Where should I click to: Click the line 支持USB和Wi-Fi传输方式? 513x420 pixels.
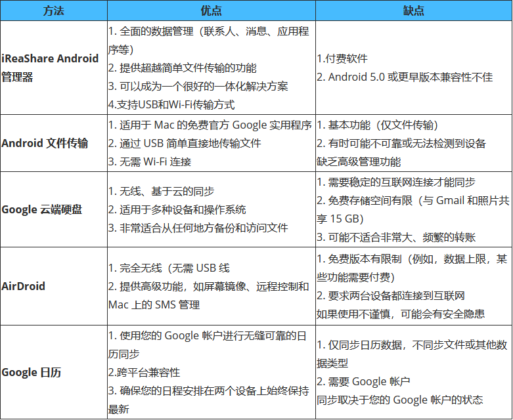(171, 104)
